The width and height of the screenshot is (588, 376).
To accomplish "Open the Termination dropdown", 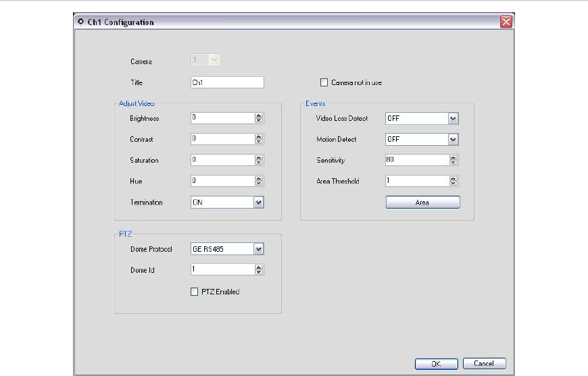I will 258,202.
